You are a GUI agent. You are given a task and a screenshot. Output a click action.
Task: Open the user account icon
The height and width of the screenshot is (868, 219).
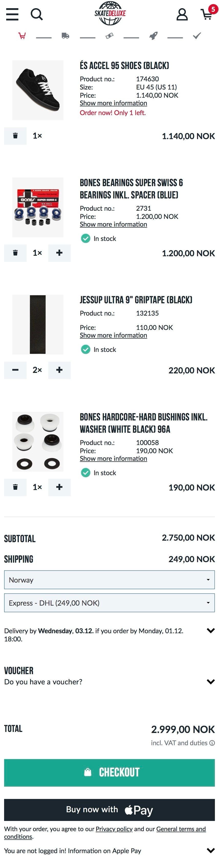click(182, 14)
